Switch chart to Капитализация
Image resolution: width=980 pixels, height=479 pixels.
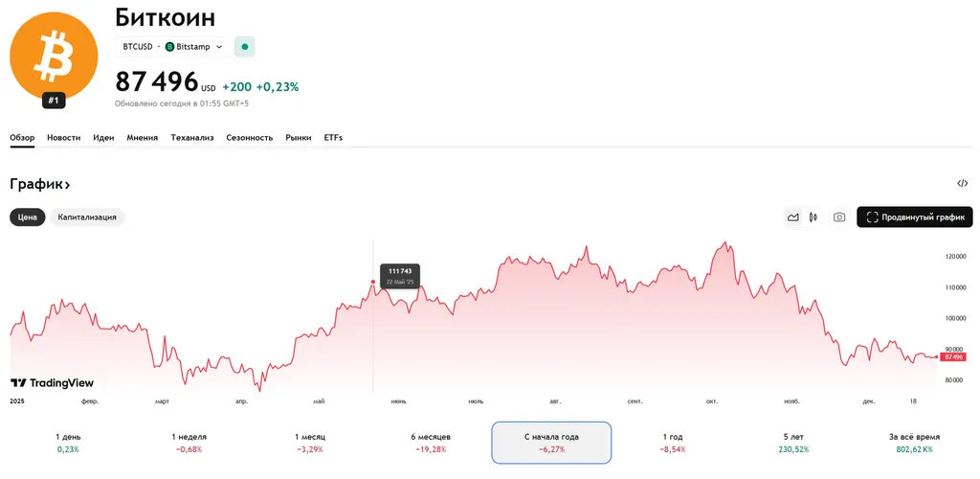87,217
